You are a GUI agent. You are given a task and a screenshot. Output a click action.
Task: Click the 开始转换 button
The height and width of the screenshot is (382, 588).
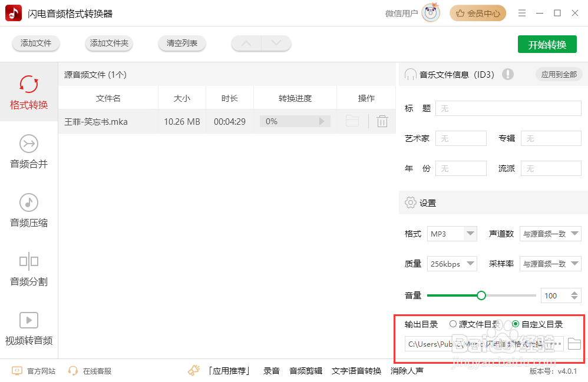point(547,44)
